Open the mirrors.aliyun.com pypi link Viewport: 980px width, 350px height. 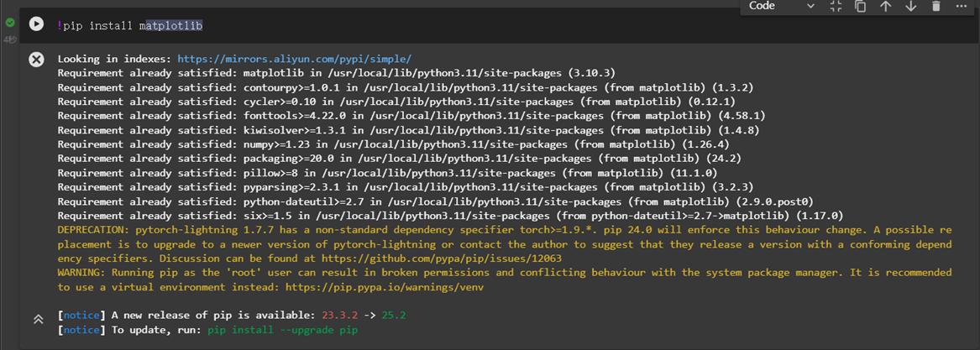(x=295, y=59)
